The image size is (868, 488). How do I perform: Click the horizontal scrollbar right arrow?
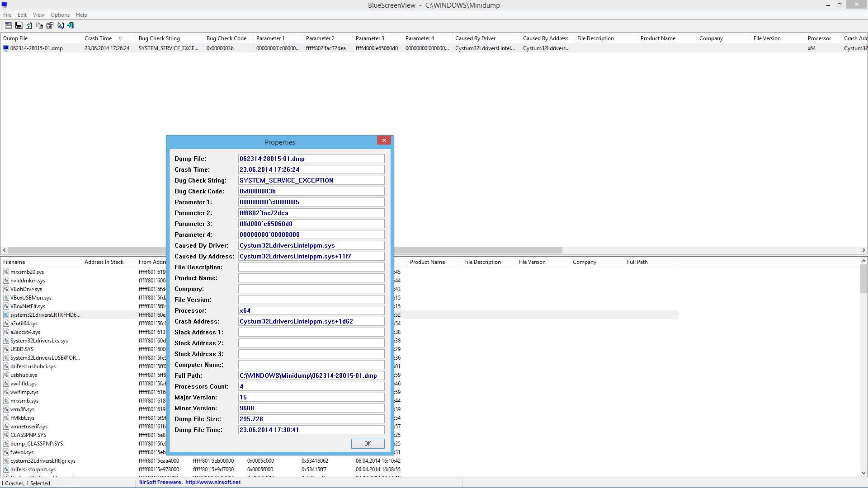click(x=863, y=250)
